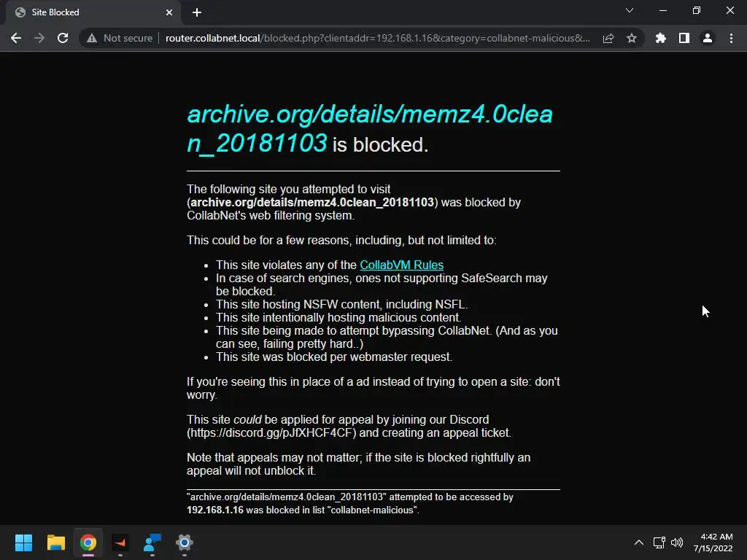Click the bold archive.org URL in paragraph
The width and height of the screenshot is (747, 560).
click(312, 203)
